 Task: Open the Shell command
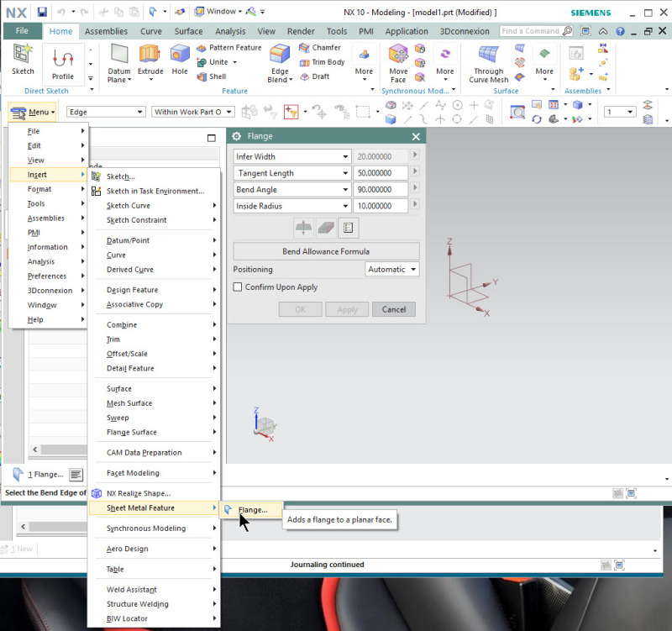[x=212, y=76]
